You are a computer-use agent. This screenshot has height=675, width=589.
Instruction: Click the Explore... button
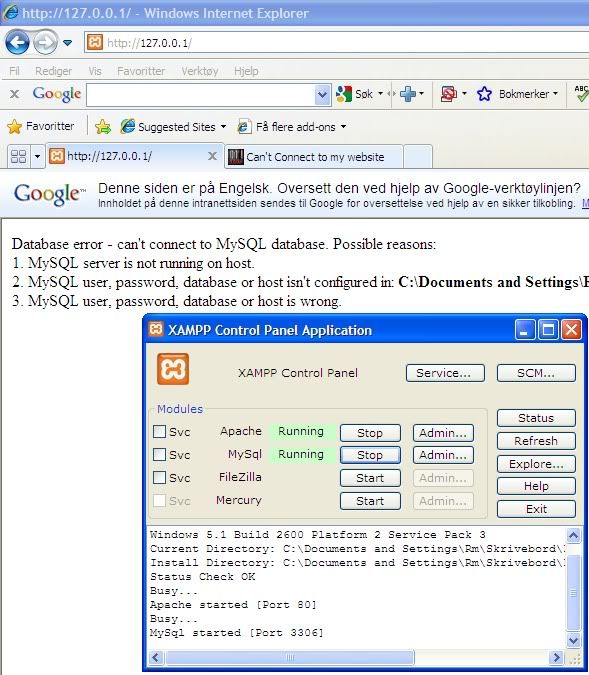point(536,464)
